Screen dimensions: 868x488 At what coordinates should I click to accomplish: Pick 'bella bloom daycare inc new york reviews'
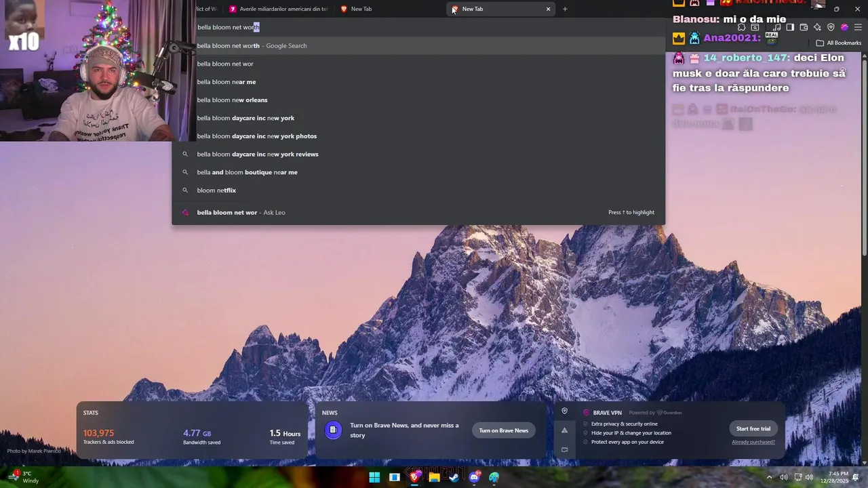tap(418, 154)
